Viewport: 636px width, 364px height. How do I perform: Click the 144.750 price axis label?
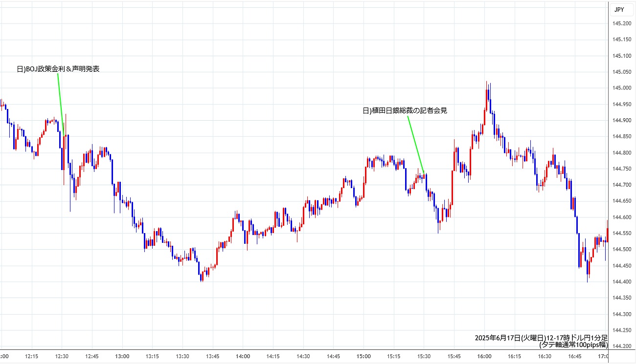coord(622,169)
